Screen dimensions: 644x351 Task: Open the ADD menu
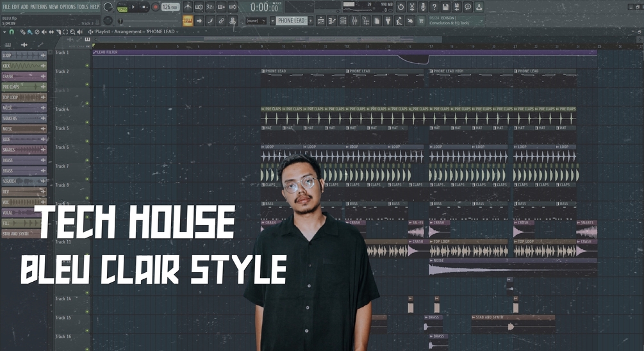click(x=24, y=7)
